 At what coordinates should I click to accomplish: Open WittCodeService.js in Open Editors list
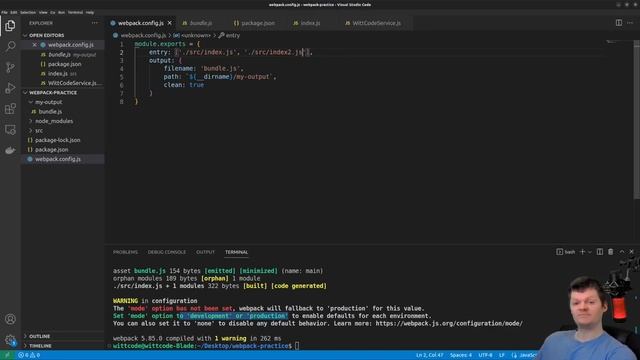[x=72, y=83]
